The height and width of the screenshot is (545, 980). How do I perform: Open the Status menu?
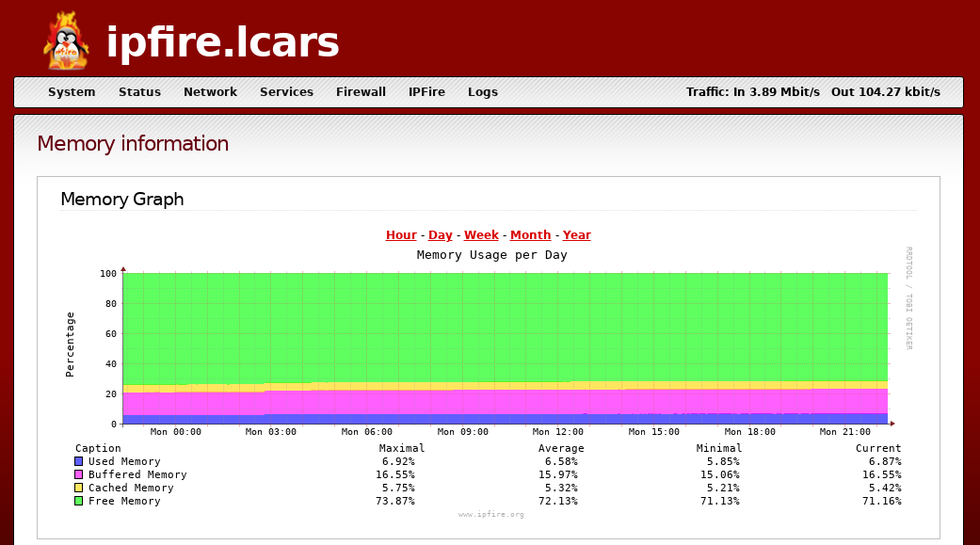click(139, 92)
